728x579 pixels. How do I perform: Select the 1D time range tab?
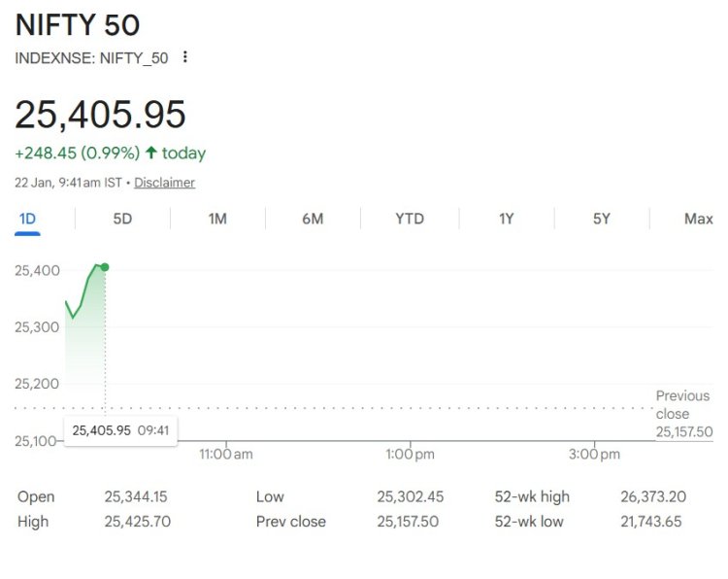click(27, 219)
